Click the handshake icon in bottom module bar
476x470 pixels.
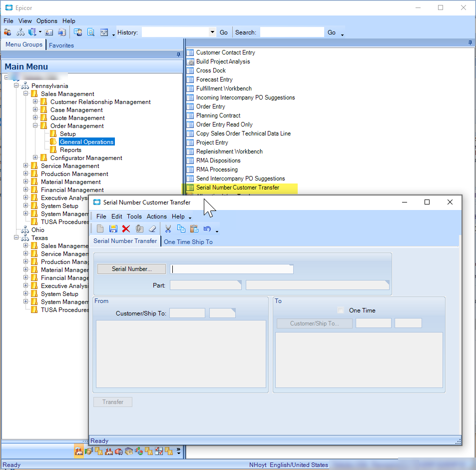click(88, 451)
